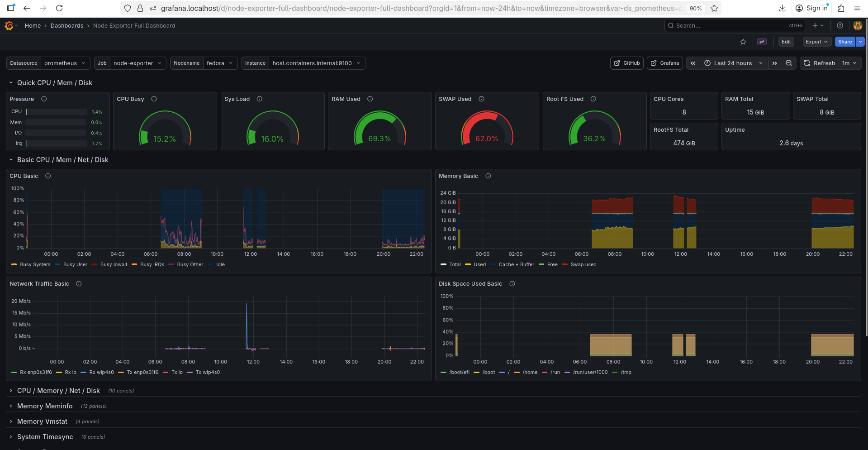Reload the browser page
Image resolution: width=868 pixels, height=450 pixels.
pos(59,8)
